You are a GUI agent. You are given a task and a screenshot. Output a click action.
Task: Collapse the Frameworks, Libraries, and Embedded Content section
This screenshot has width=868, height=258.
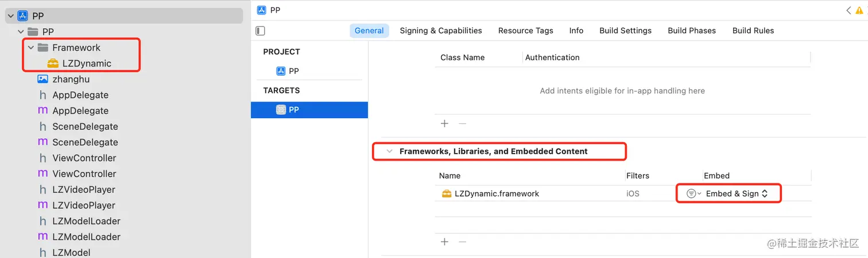coord(390,151)
